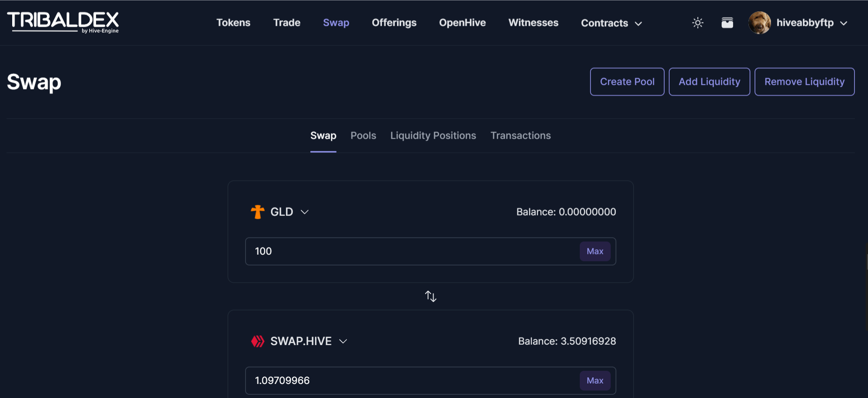Expand the GLD token dropdown chevron

pyautogui.click(x=305, y=212)
